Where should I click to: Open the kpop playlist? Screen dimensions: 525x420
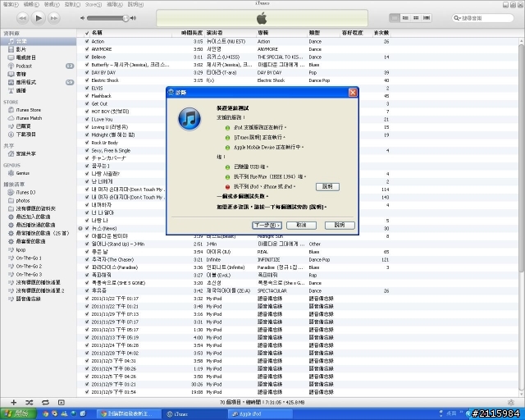tap(21, 250)
